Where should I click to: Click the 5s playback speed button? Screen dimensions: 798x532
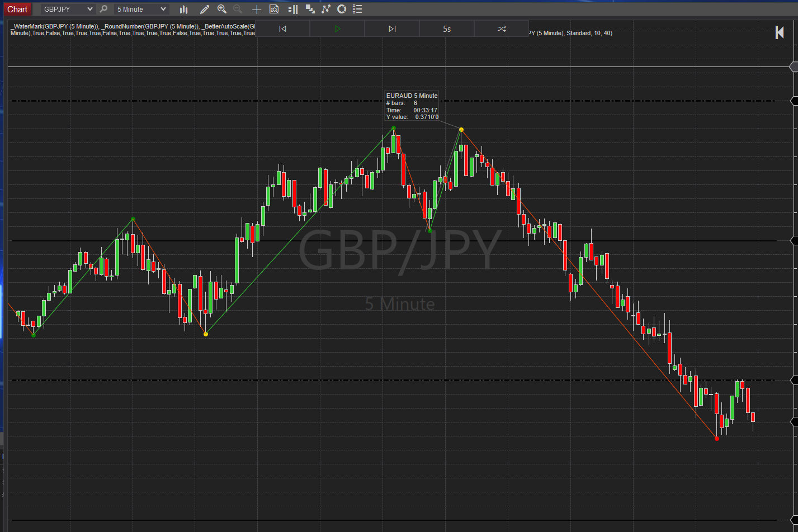(447, 28)
